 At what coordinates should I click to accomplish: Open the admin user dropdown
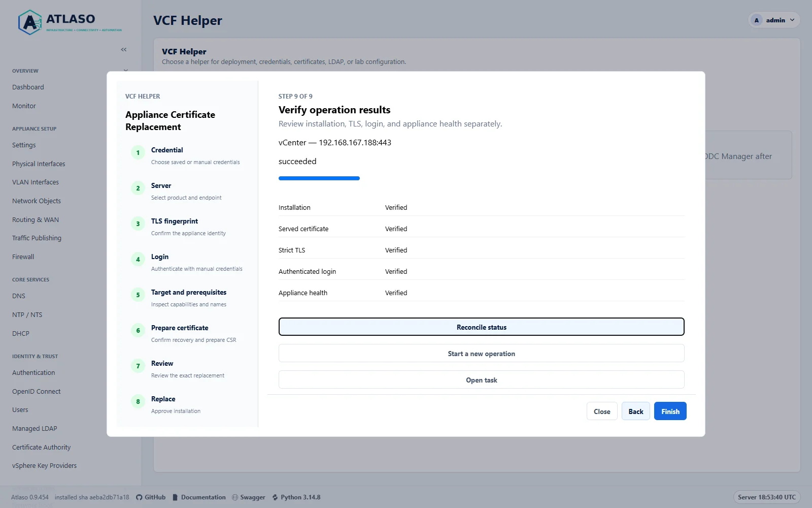coord(774,20)
